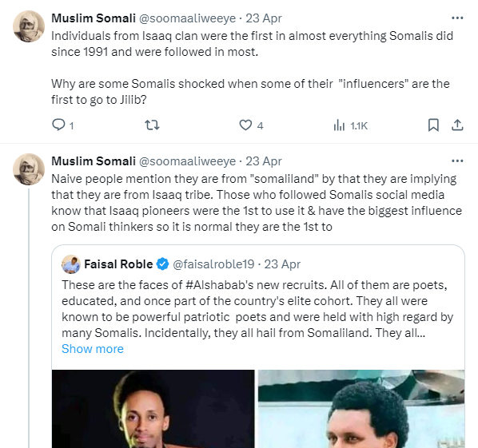Open more options for first tweet
The image size is (478, 448).
coord(457,18)
